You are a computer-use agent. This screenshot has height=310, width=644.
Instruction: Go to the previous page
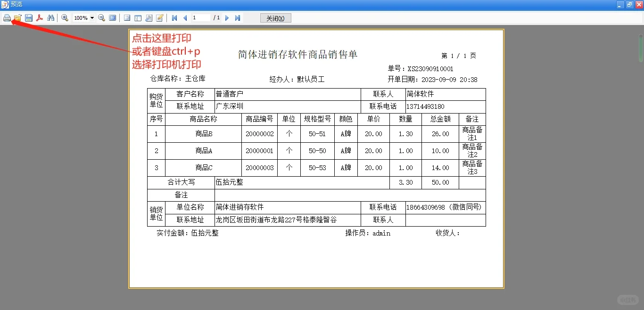pos(185,18)
